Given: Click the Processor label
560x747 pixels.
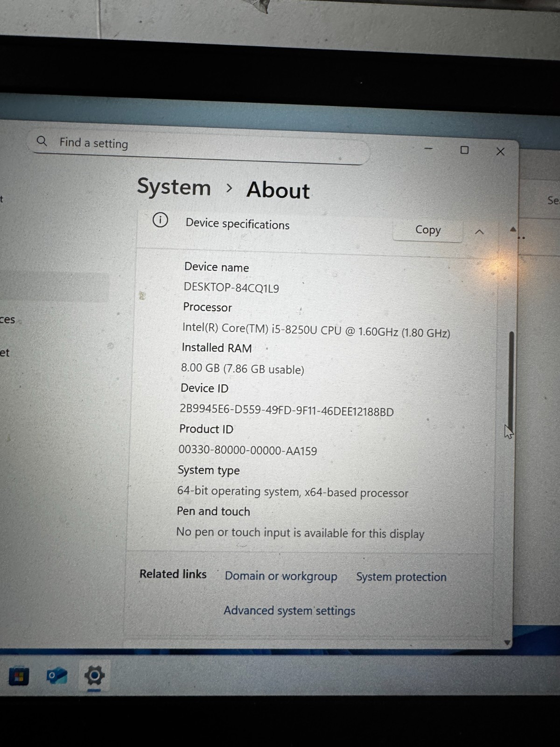Looking at the screenshot, I should click(207, 307).
